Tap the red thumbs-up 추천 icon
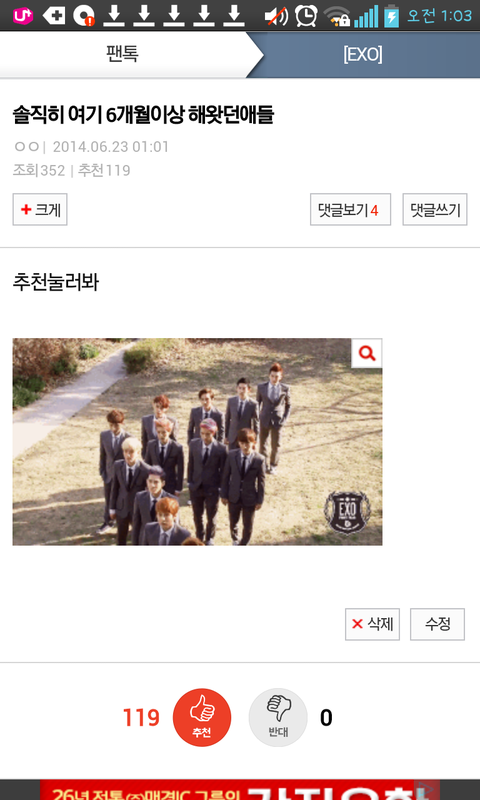Screen dimensions: 480x800 pos(202,717)
